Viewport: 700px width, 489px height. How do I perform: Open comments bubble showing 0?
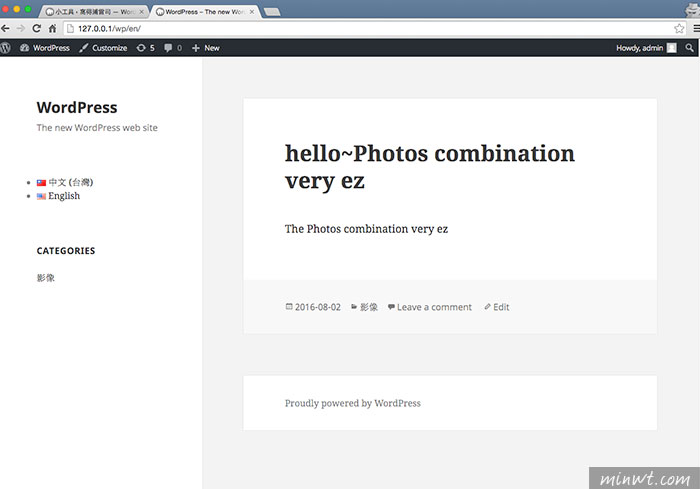[x=173, y=48]
